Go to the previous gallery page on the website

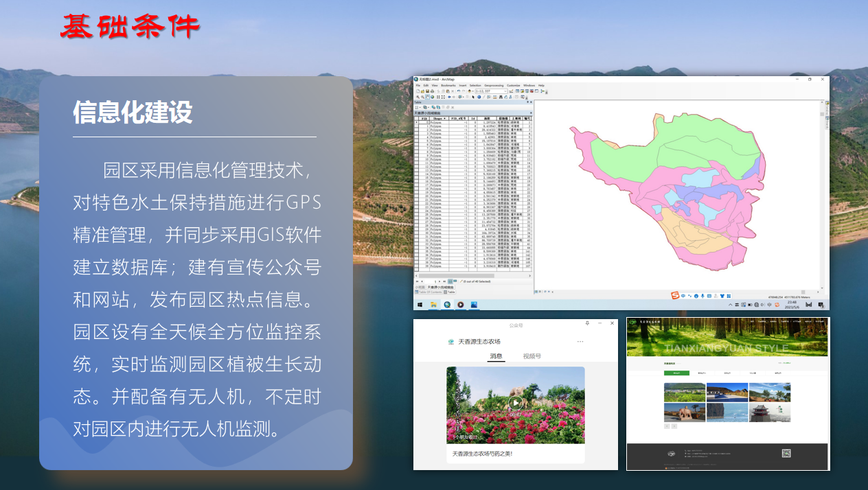(667, 426)
